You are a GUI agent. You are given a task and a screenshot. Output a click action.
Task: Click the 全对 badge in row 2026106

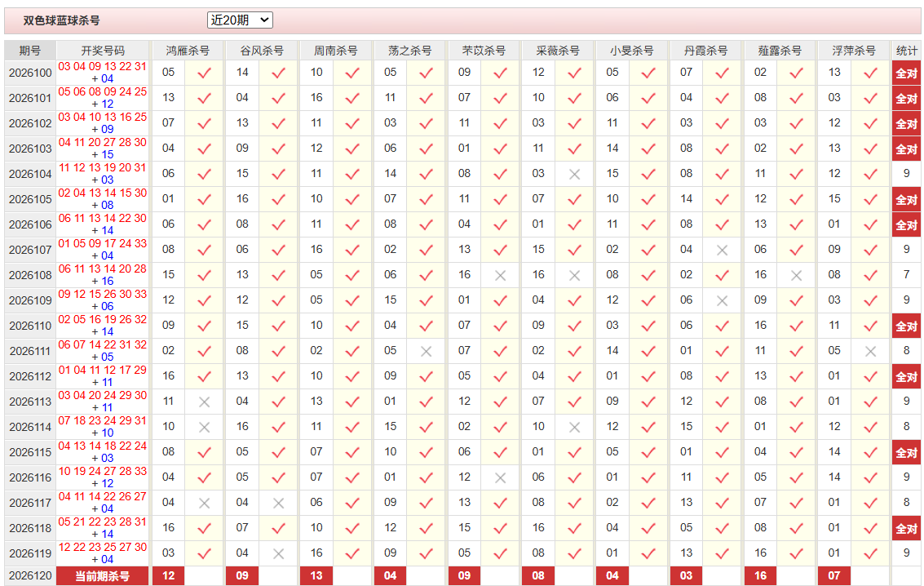pos(906,225)
